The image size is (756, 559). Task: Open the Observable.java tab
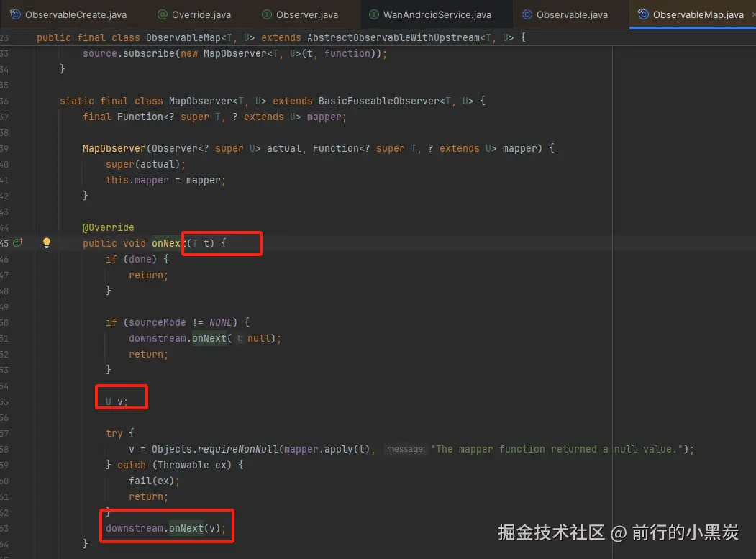(565, 14)
